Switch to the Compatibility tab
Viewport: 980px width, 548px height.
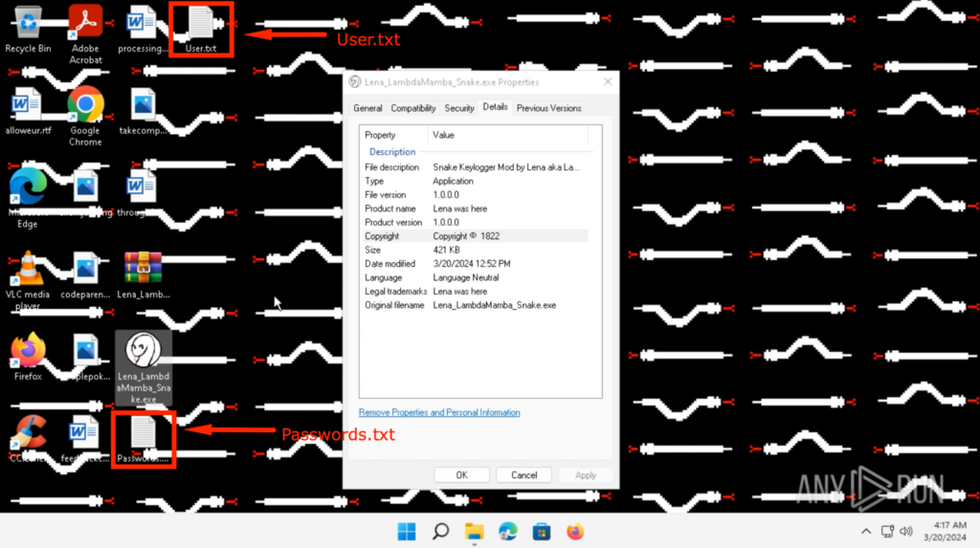coord(413,108)
